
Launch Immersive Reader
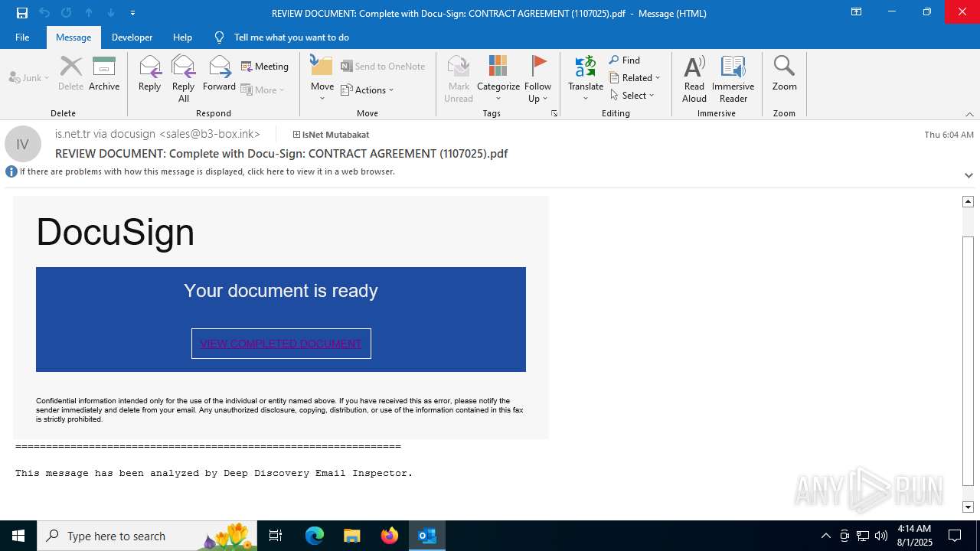(733, 79)
